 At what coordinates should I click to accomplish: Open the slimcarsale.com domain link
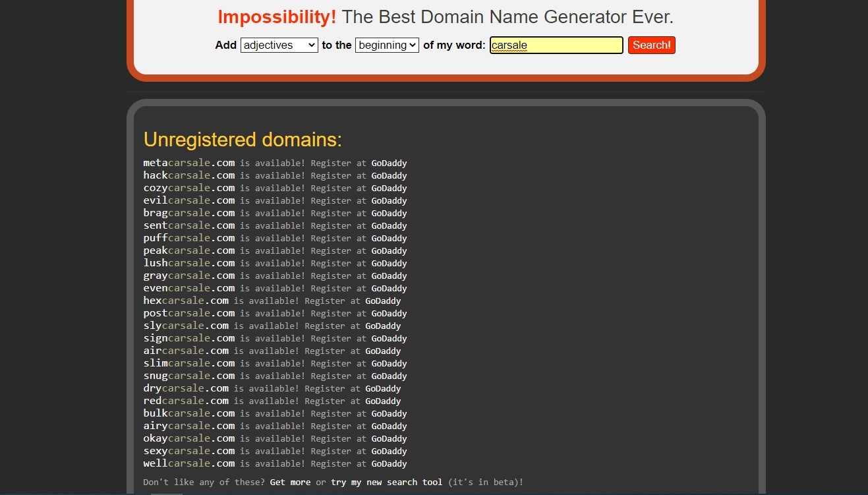(x=189, y=363)
